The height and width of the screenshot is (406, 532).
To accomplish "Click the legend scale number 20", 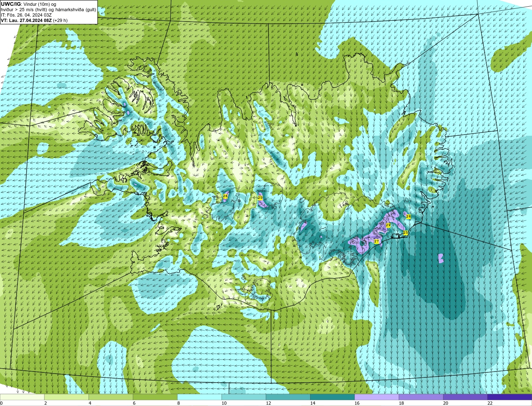I will point(446,403).
